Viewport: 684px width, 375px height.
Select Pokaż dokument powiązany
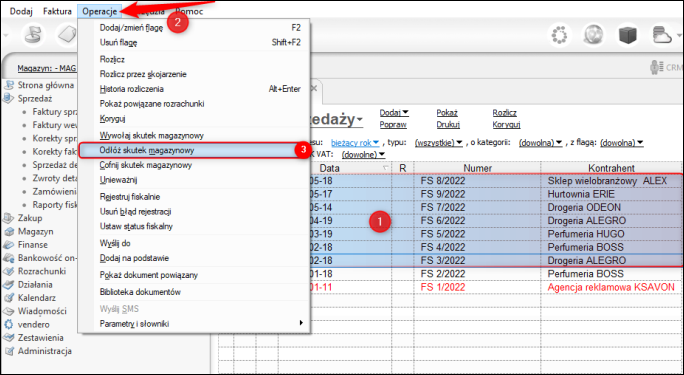pos(194,275)
